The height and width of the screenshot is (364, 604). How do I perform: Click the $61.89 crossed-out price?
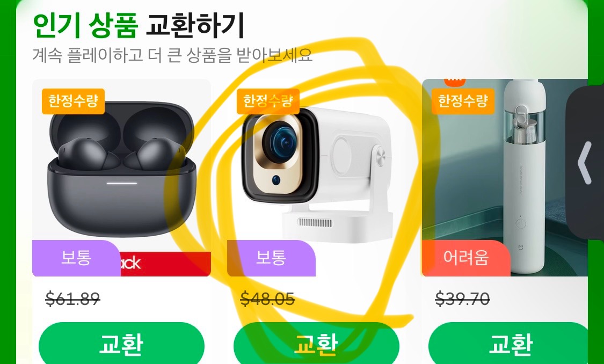73,299
